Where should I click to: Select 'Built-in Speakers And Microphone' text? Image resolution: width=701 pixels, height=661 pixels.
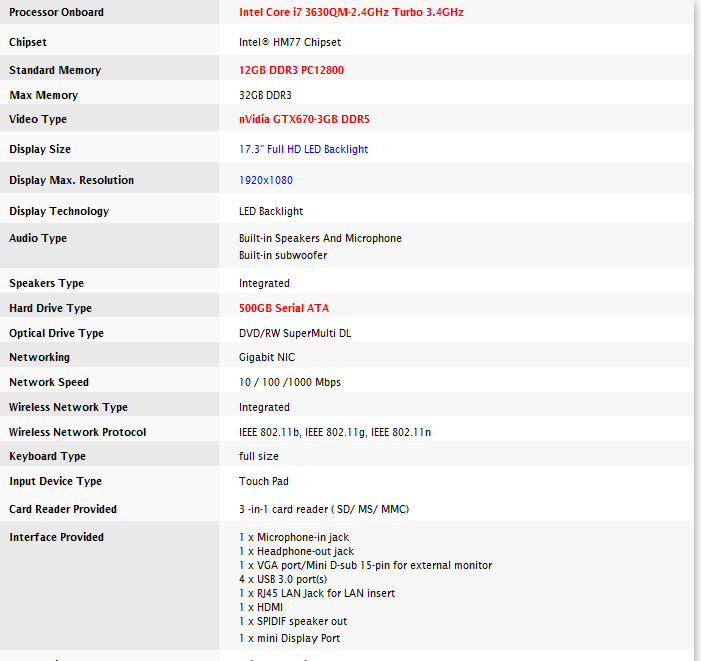point(320,238)
